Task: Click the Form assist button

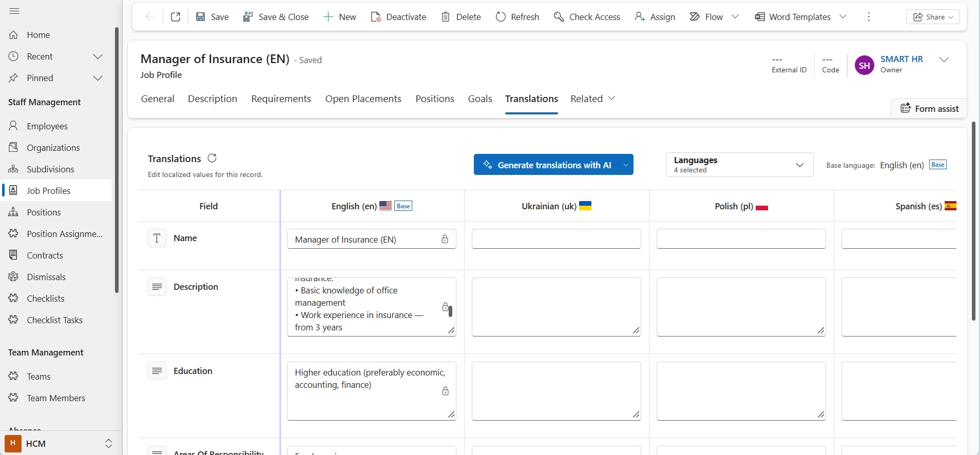Action: (930, 108)
